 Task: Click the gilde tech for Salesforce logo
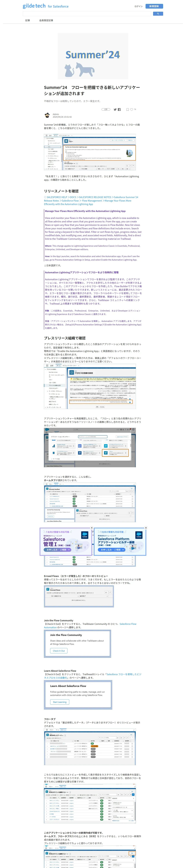point(46,6)
